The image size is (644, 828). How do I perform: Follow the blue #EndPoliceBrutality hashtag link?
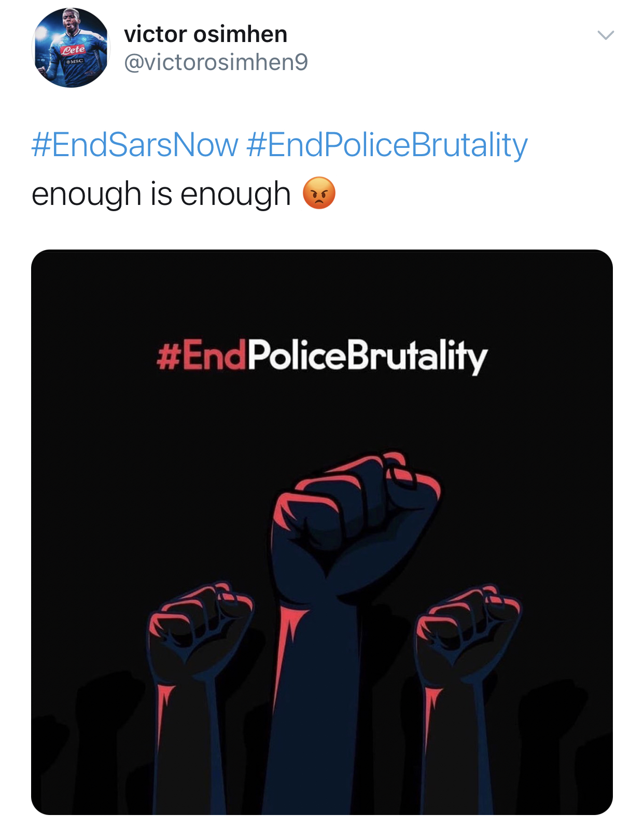point(387,145)
